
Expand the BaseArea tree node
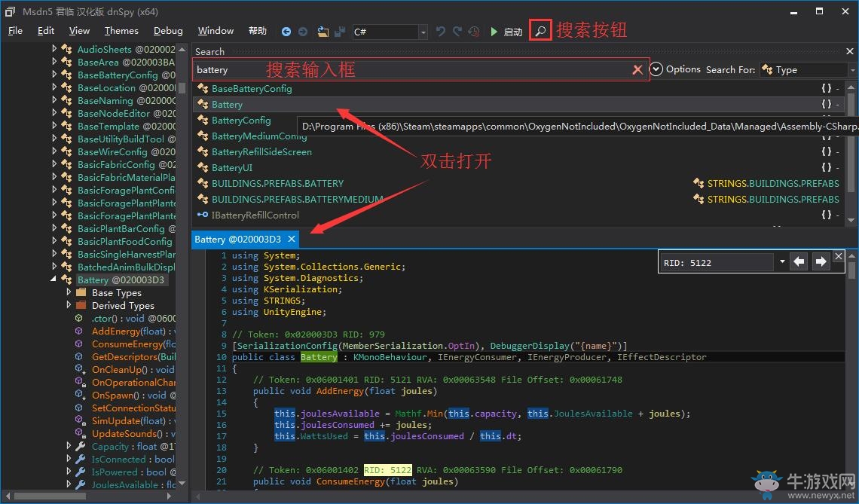[54, 61]
